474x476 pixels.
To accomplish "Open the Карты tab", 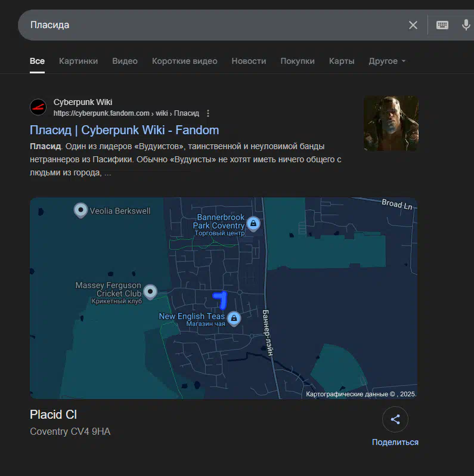I will (342, 61).
